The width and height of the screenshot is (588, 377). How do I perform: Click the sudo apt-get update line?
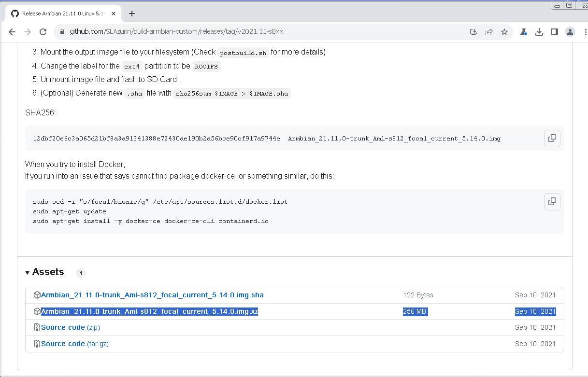(x=70, y=211)
